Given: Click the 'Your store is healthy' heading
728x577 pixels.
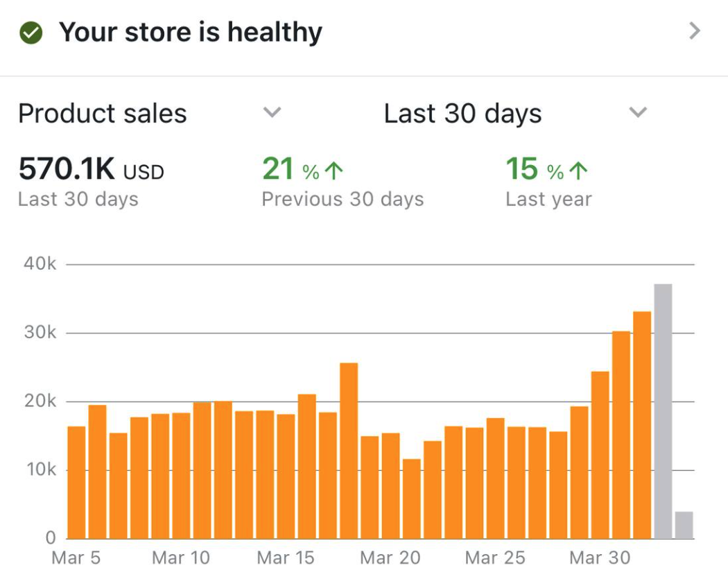Looking at the screenshot, I should [191, 31].
